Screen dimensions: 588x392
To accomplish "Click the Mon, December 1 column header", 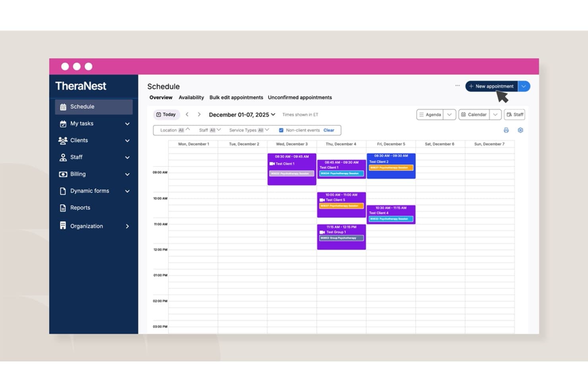I will click(x=193, y=144).
